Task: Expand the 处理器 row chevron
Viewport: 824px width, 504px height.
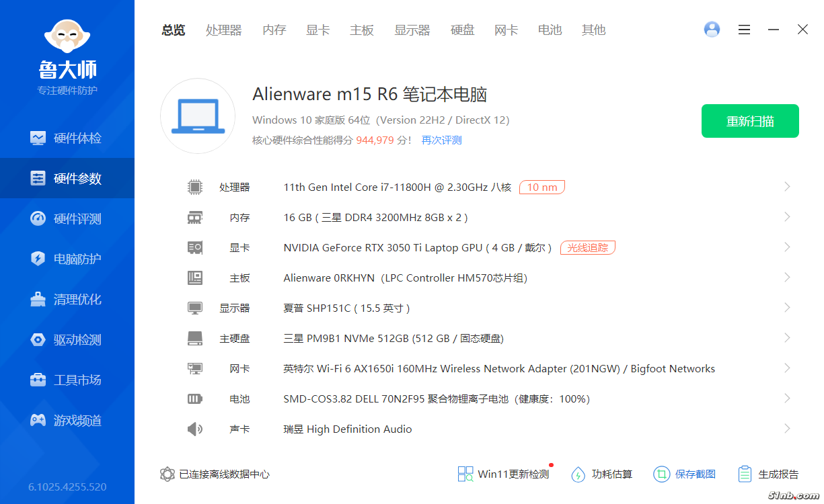Action: (x=787, y=187)
